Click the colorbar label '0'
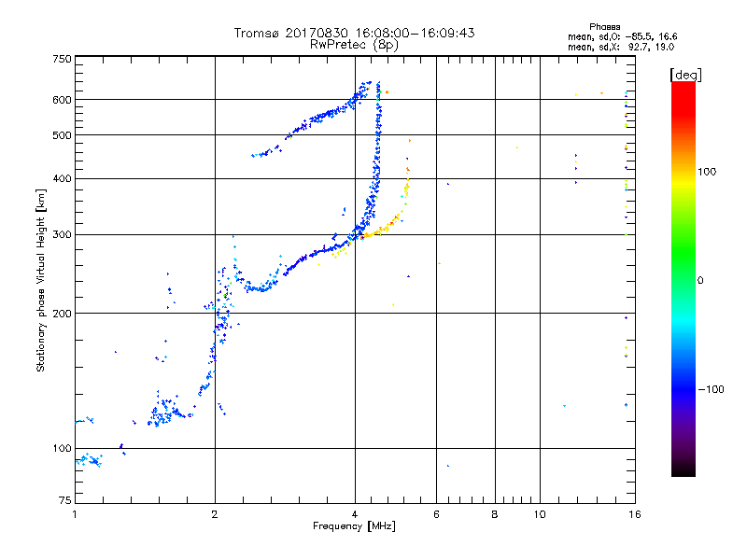 tap(700, 281)
